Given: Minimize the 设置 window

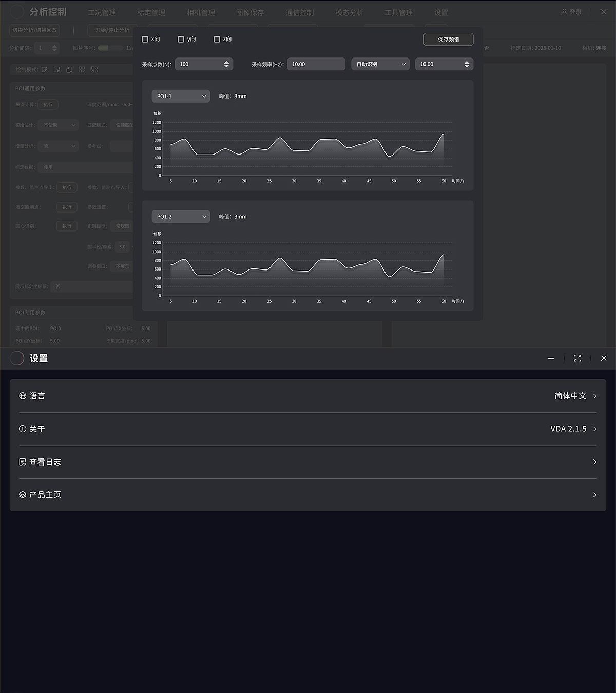Looking at the screenshot, I should [x=551, y=358].
